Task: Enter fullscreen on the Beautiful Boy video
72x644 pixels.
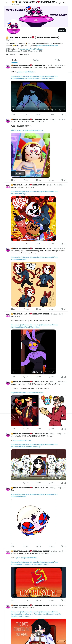Action: click(64, 109)
